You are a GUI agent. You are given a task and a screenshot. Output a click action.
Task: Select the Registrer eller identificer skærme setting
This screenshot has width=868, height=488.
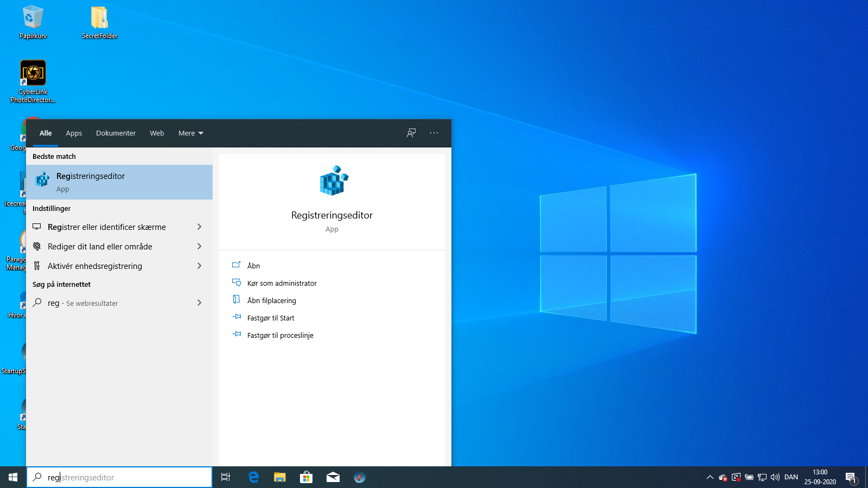107,227
